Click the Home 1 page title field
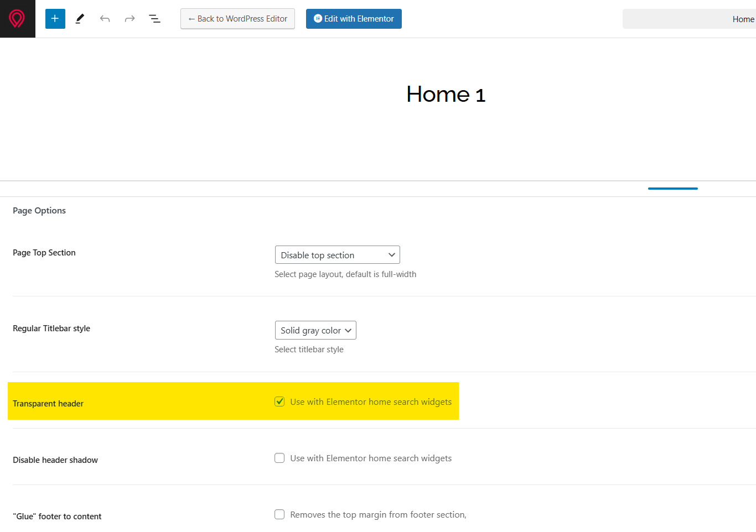756x532 pixels. tap(446, 95)
